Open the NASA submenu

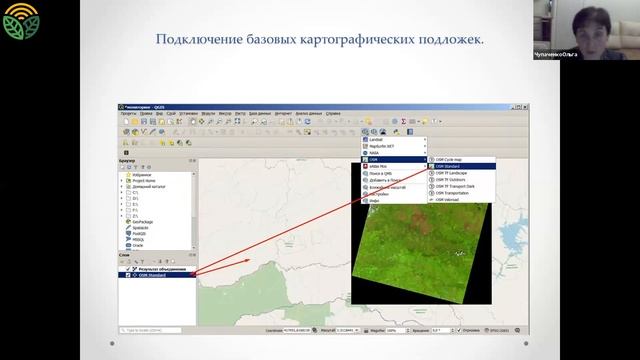tap(394, 153)
